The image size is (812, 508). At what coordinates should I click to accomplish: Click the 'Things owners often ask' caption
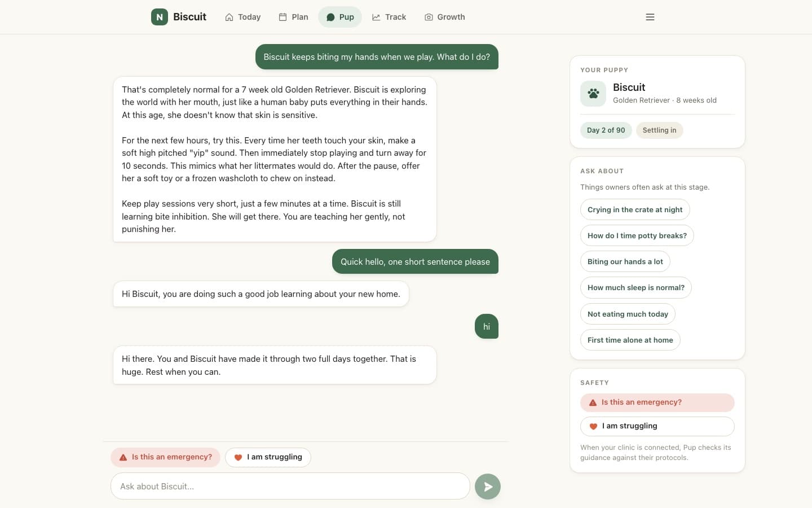tap(645, 187)
